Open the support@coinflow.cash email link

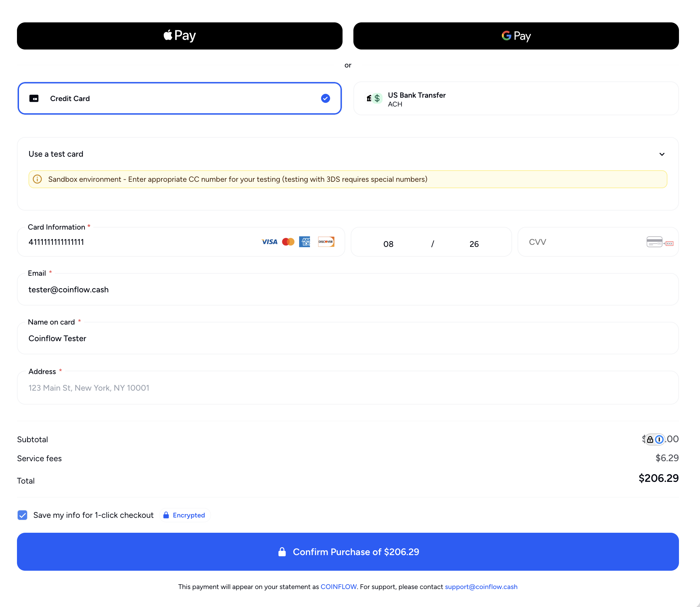click(481, 587)
